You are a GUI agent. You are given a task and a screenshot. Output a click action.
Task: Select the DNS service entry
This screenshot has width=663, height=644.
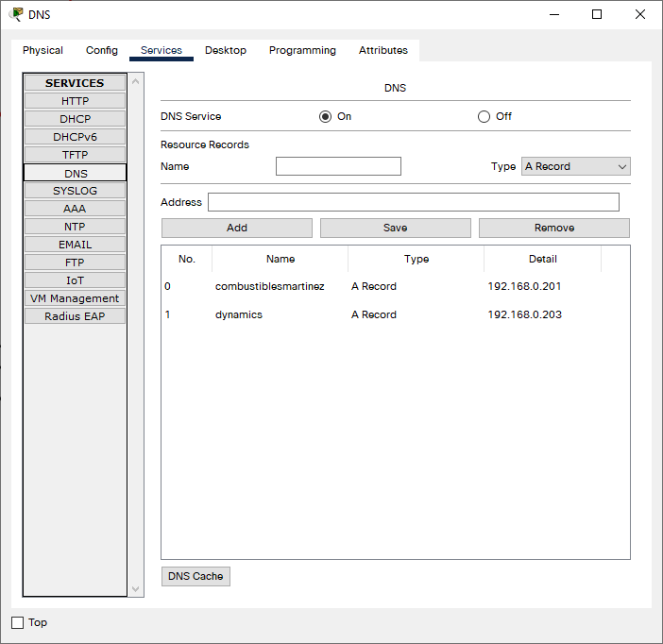point(75,173)
